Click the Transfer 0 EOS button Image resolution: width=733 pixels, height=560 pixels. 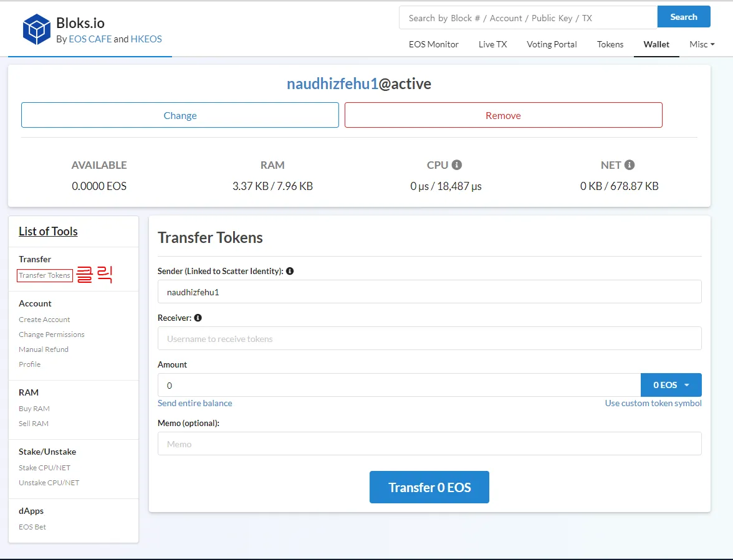[429, 487]
